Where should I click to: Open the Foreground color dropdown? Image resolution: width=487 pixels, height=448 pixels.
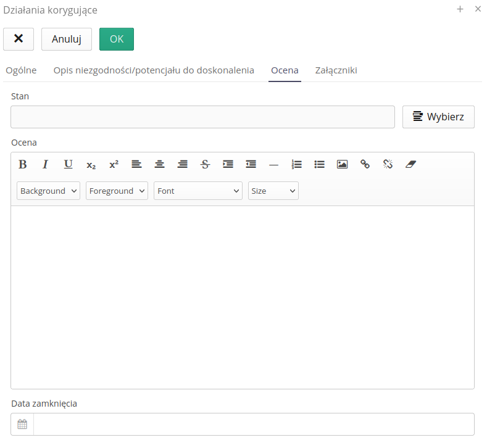[x=117, y=191]
